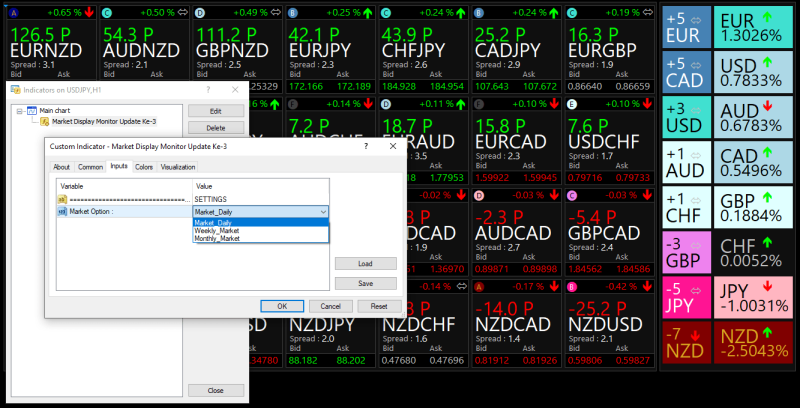The width and height of the screenshot is (800, 408).
Task: Click the green up arrow on CADJPY card
Action: [x=554, y=12]
